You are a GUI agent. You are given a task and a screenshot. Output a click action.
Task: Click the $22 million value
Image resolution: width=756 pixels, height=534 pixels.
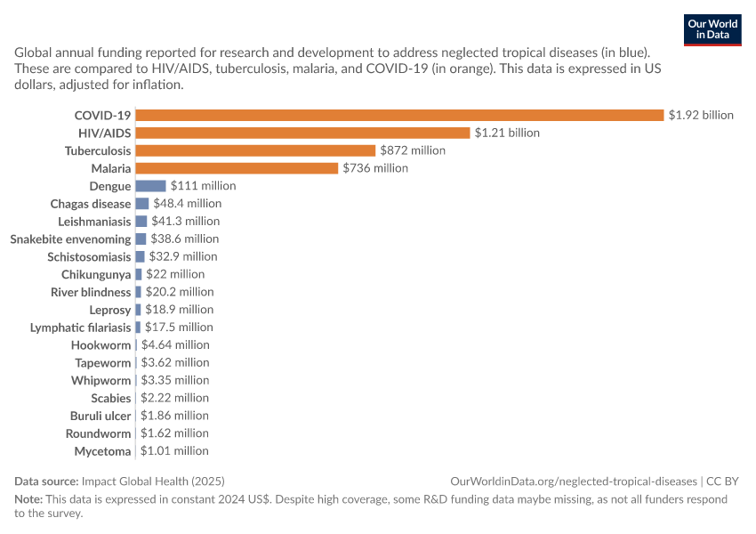click(x=175, y=274)
